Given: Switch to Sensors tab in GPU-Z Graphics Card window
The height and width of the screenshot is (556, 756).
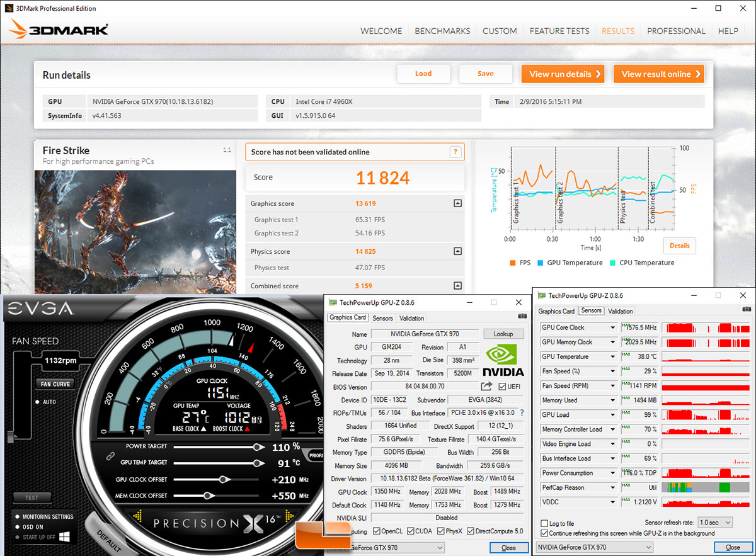Looking at the screenshot, I should pyautogui.click(x=382, y=318).
